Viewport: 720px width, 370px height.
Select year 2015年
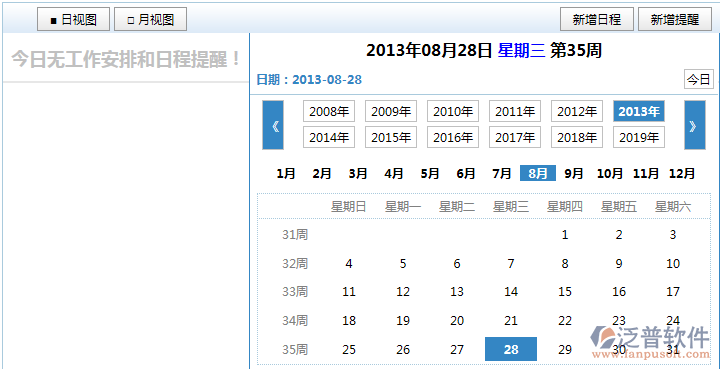391,137
